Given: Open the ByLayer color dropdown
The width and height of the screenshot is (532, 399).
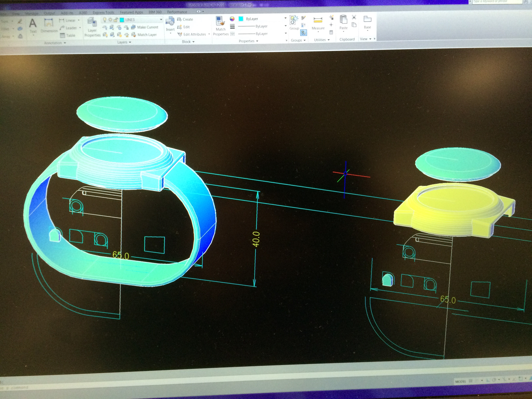Looking at the screenshot, I should pyautogui.click(x=285, y=18).
